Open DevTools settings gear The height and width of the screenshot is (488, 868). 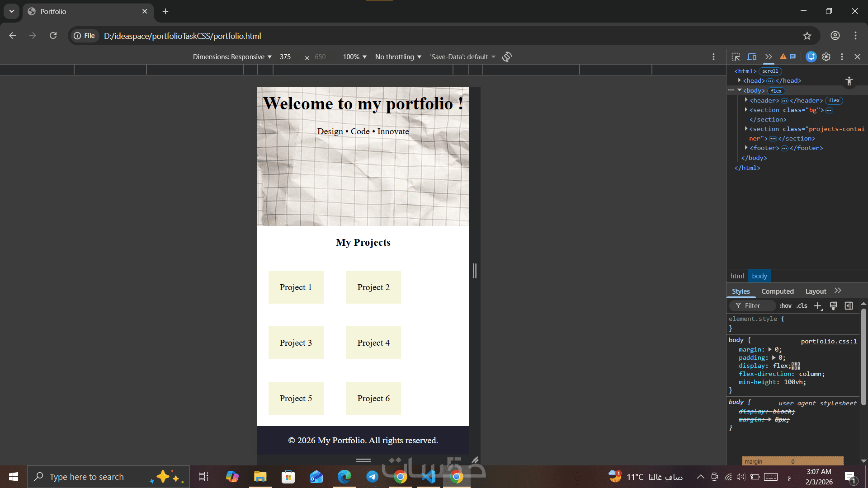tap(826, 56)
